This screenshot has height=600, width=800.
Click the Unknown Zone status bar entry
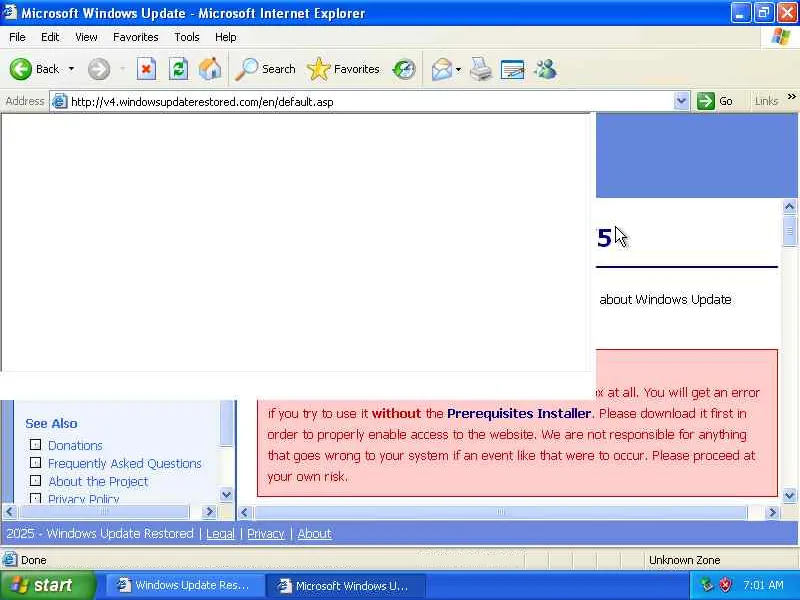click(x=684, y=560)
